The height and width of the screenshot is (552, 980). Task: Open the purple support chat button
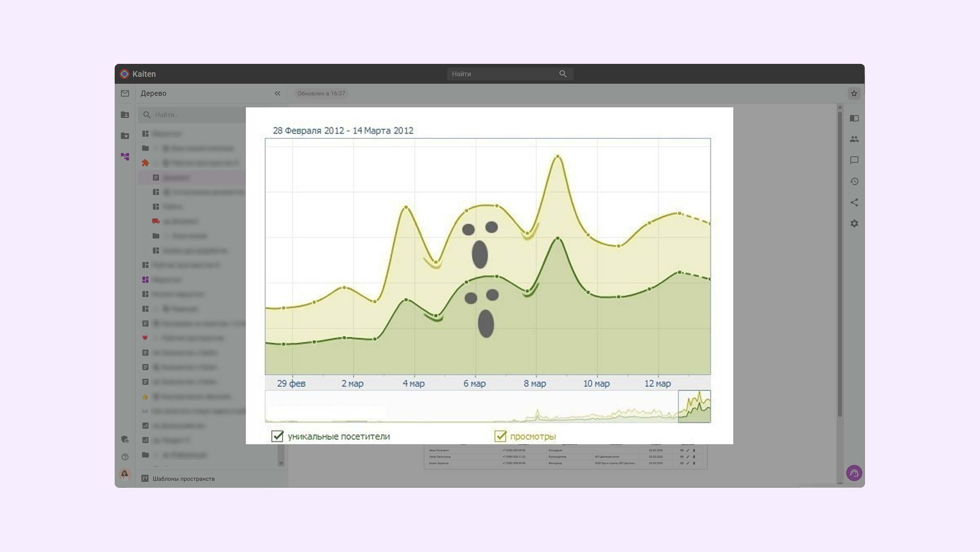pyautogui.click(x=854, y=473)
